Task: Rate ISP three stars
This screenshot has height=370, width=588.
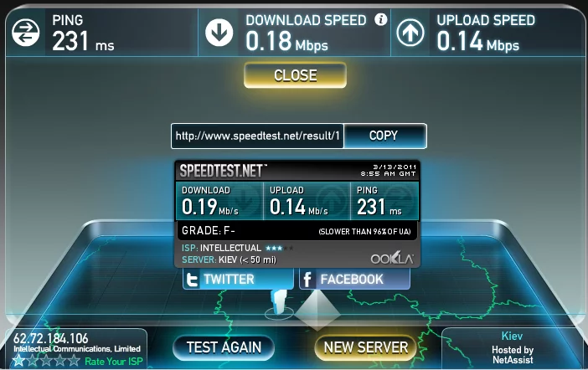Action: coord(46,361)
